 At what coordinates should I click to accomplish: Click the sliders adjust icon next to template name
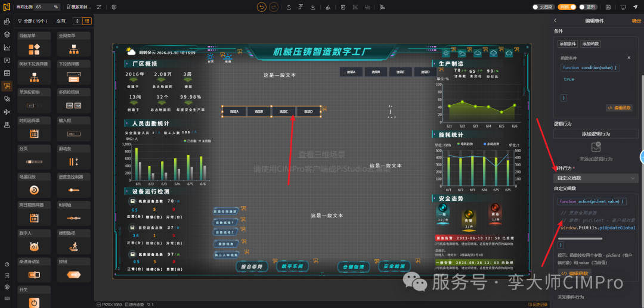pos(99,7)
